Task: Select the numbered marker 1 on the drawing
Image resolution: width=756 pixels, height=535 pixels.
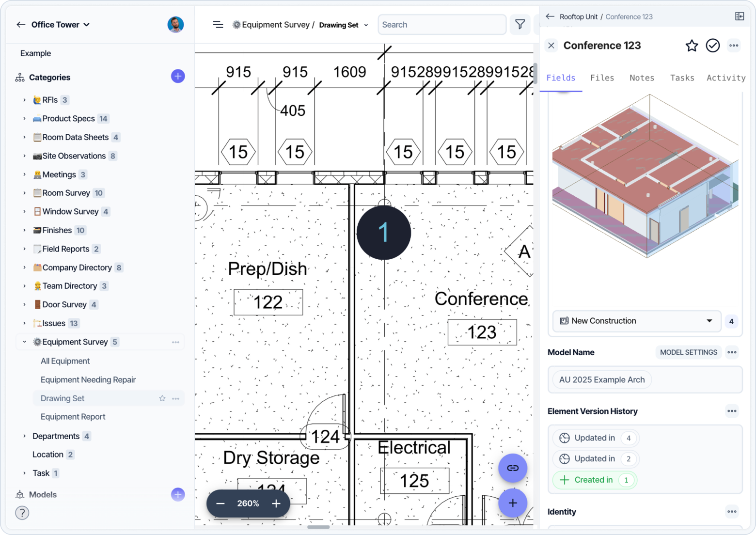Action: point(384,233)
